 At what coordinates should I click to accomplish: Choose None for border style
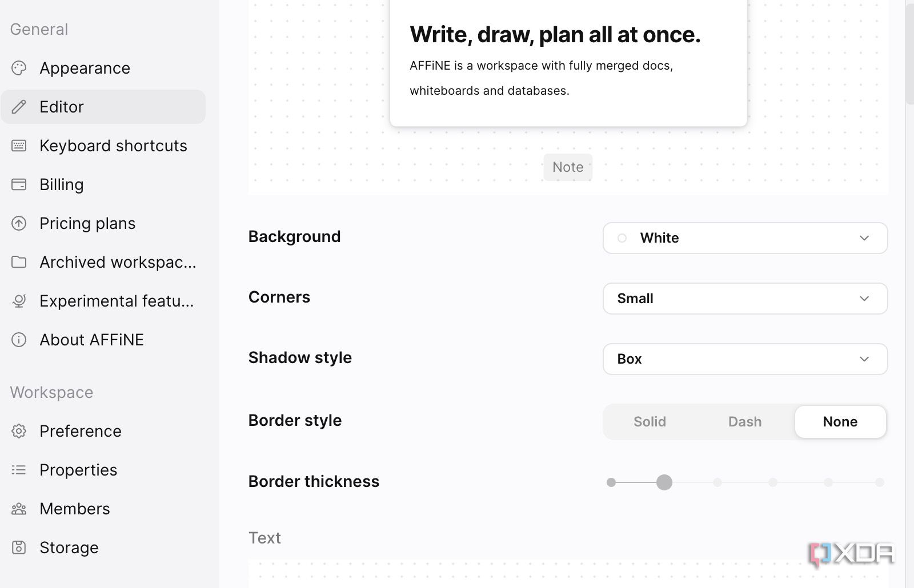pos(840,422)
